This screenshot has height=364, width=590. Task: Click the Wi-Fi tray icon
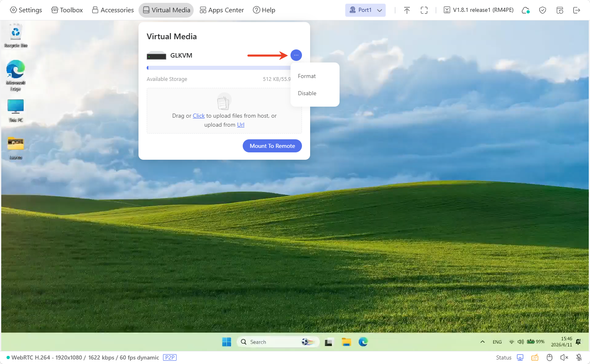point(512,342)
